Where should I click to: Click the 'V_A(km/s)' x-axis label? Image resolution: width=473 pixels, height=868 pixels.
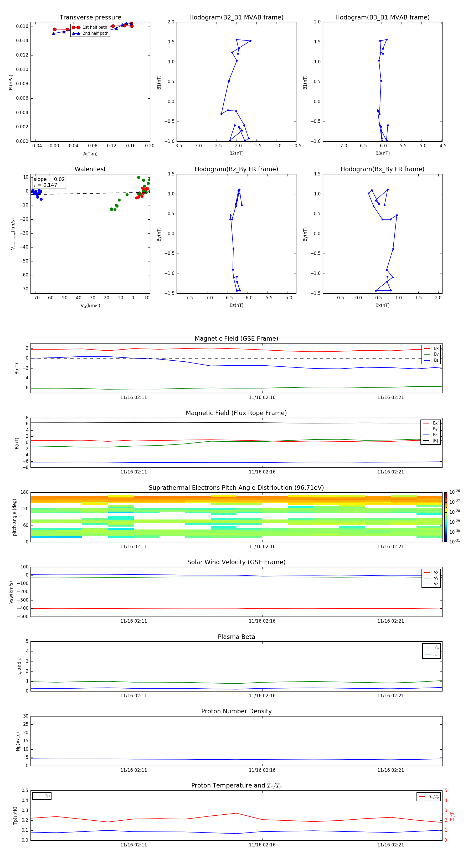tap(90, 306)
